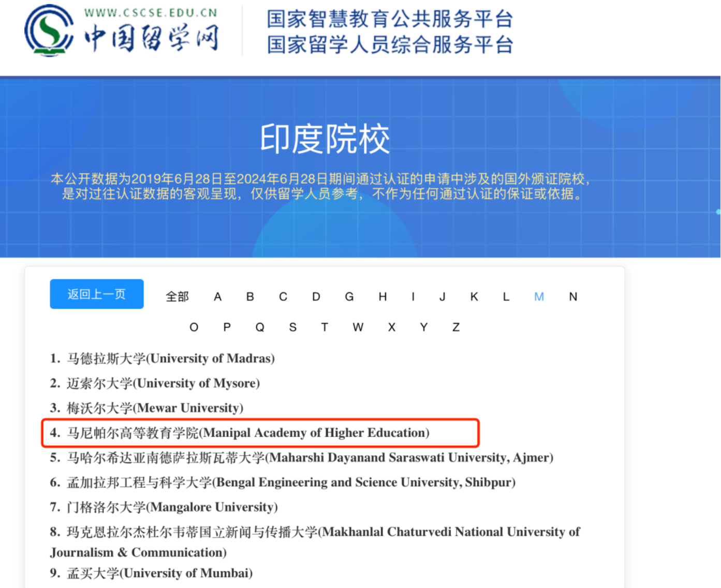Click 门格洛尔大学 (Mangalore University) entry
The height and width of the screenshot is (588, 721).
[164, 507]
